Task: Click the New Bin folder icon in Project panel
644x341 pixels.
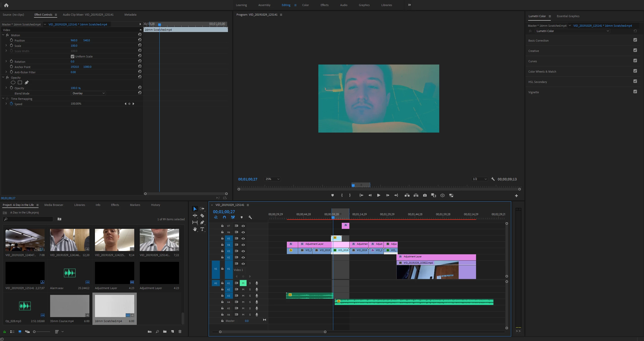Action: pyautogui.click(x=165, y=331)
